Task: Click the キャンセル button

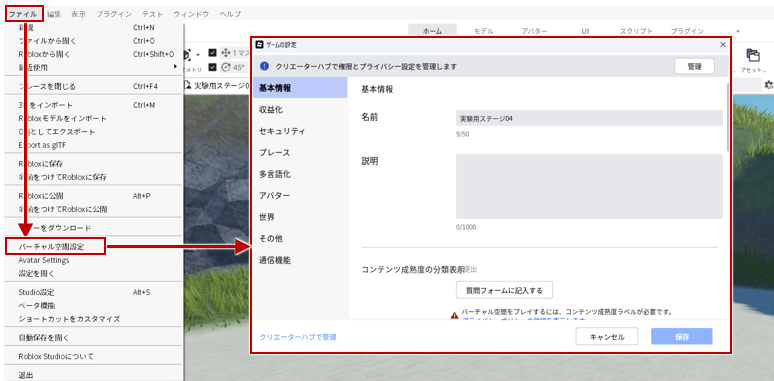Action: point(607,337)
